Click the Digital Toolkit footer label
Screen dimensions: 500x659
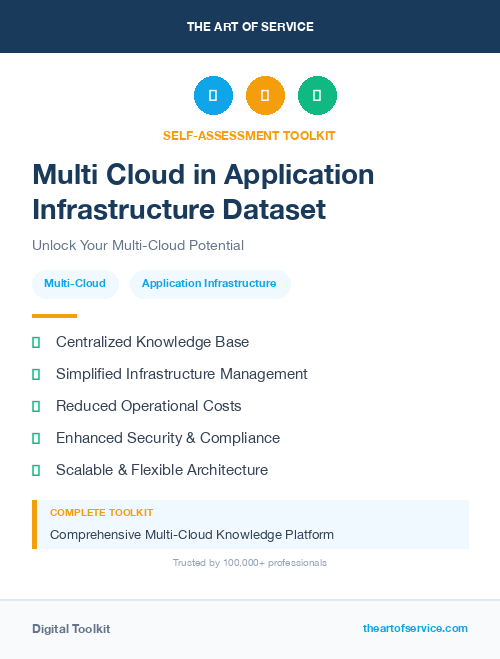click(71, 629)
